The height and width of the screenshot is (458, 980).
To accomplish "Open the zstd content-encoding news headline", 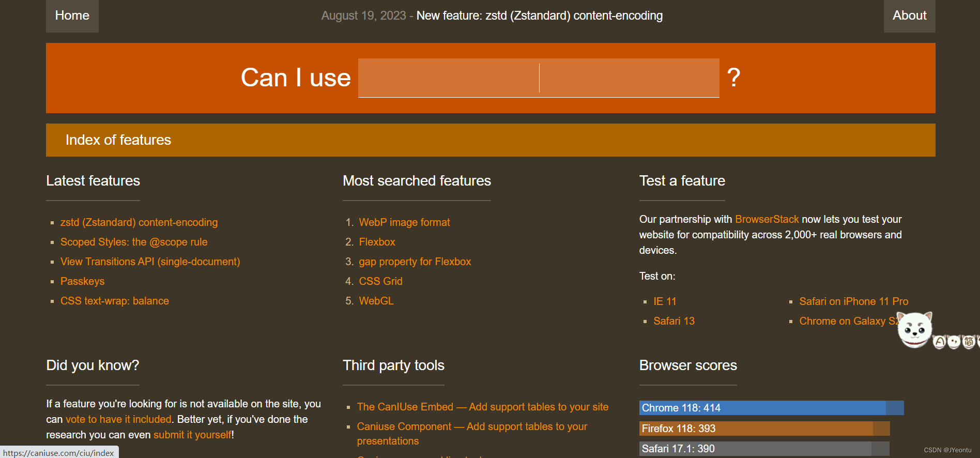I will click(x=539, y=16).
